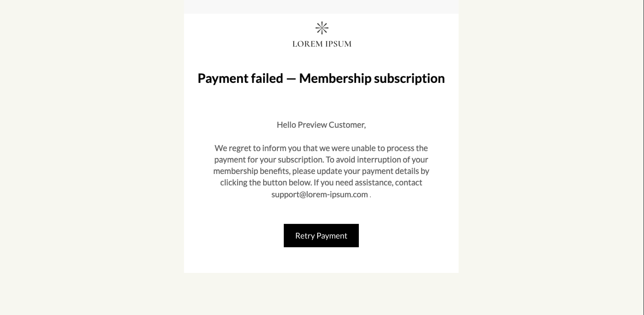Open the support@lorem-ipsum.com email link
Image resolution: width=644 pixels, height=315 pixels.
click(x=319, y=194)
